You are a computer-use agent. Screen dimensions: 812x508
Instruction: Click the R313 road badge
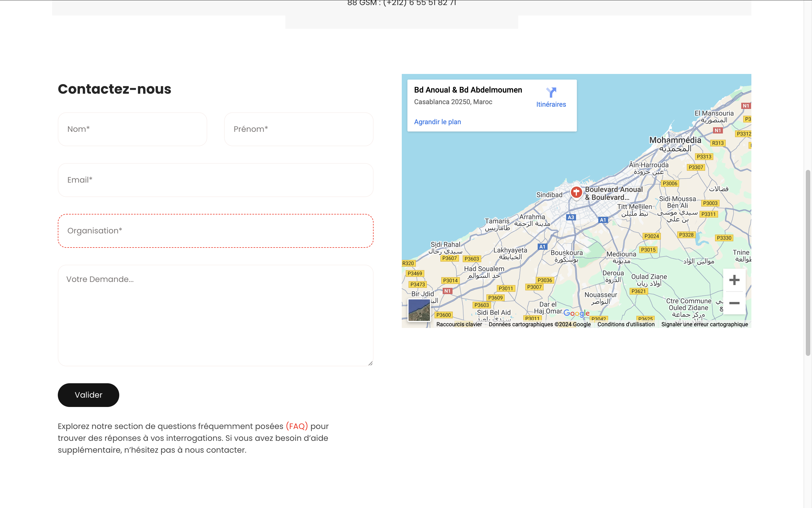(x=718, y=143)
